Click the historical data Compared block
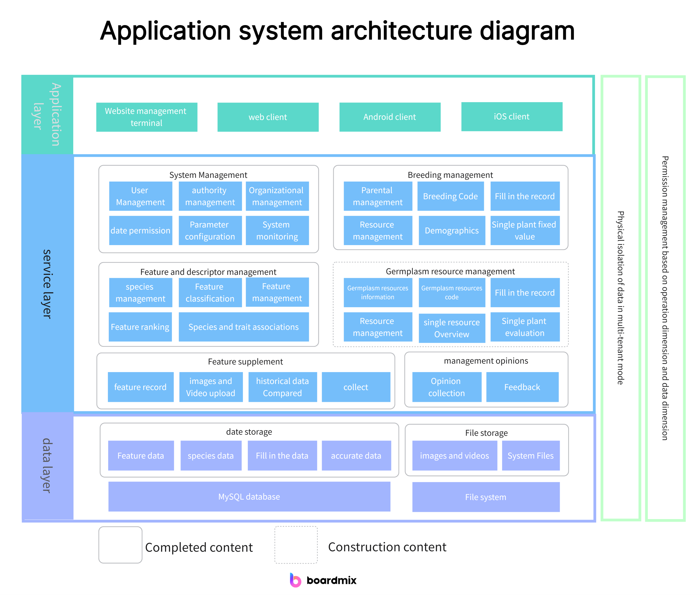The height and width of the screenshot is (595, 700). click(282, 387)
